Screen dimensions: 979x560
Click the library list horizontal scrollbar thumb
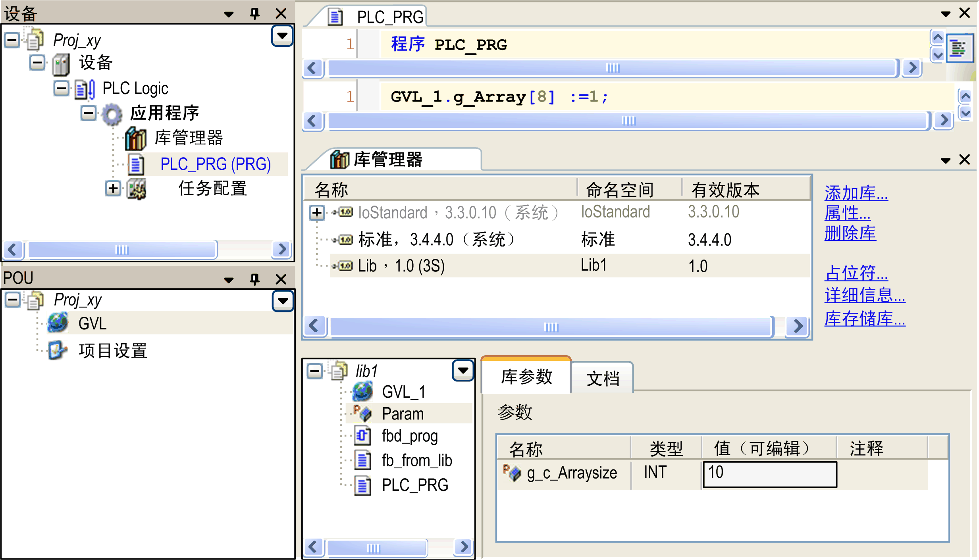pyautogui.click(x=551, y=327)
